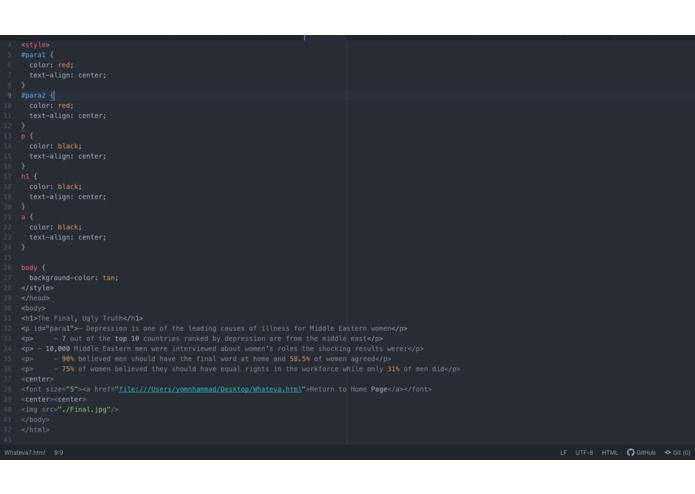The width and height of the screenshot is (695, 494).
Task: Click the "#para1" selector in the code
Action: [33, 55]
